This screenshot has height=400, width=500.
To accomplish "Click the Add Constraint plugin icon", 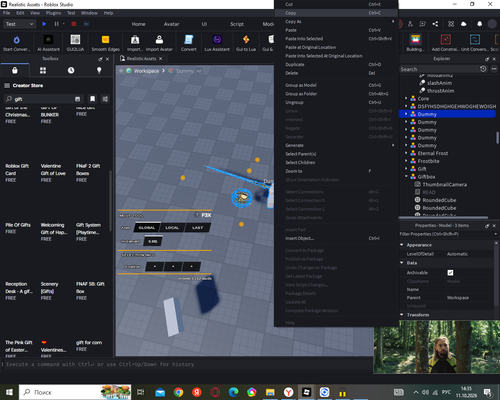I will point(446,40).
